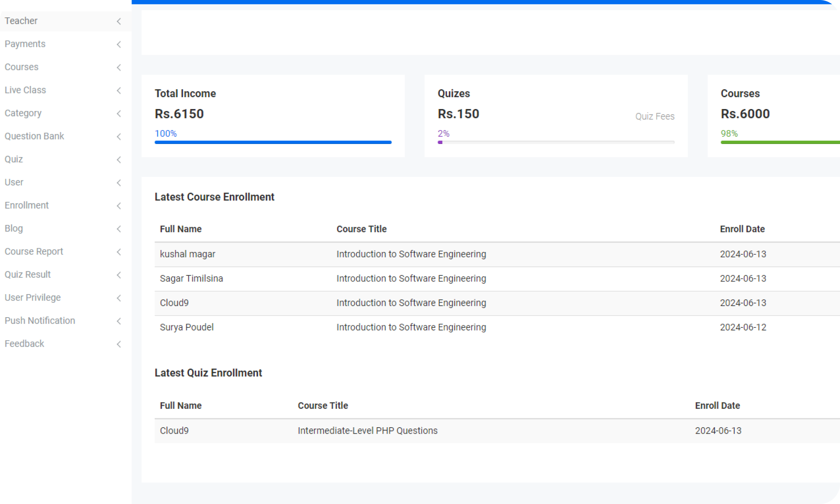Screen dimensions: 840x504
Task: Click the 98% percentage label
Action: tap(729, 133)
